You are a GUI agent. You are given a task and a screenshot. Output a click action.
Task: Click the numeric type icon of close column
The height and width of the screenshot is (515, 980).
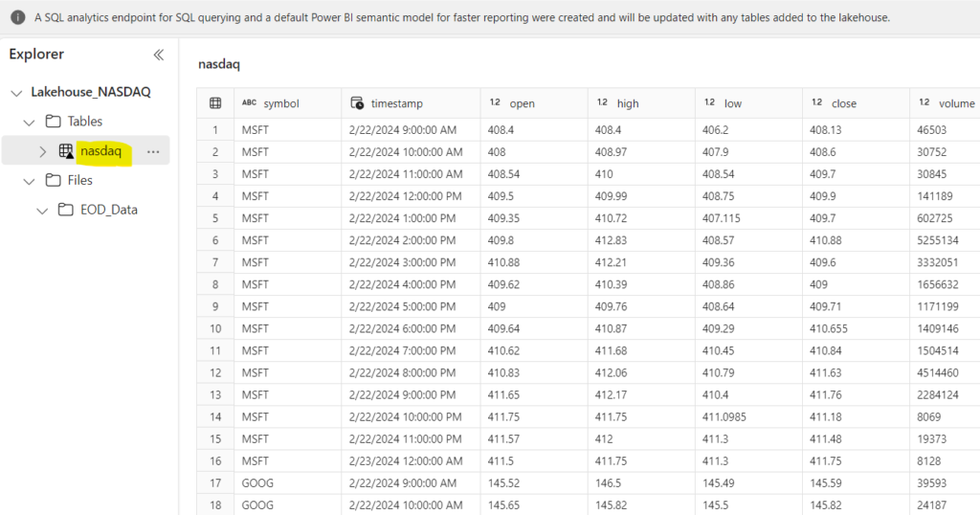click(817, 102)
